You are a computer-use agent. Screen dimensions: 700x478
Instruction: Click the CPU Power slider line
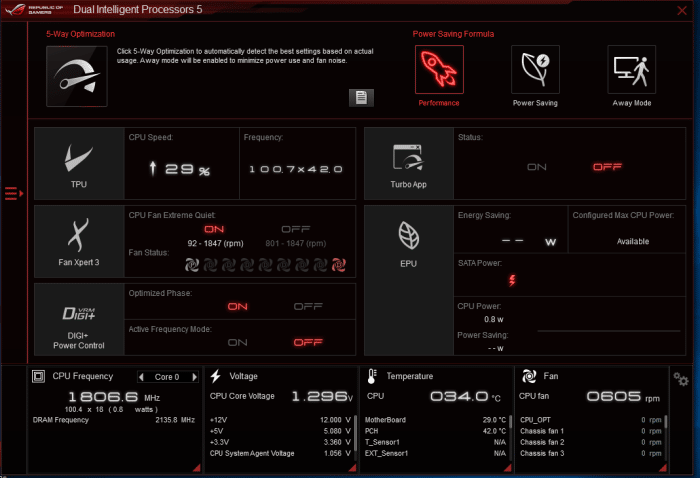(609, 331)
